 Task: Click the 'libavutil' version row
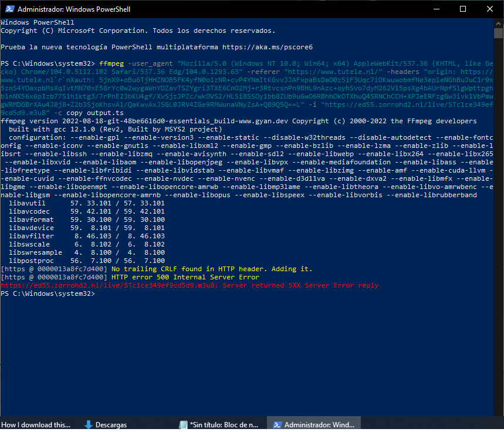(x=86, y=203)
